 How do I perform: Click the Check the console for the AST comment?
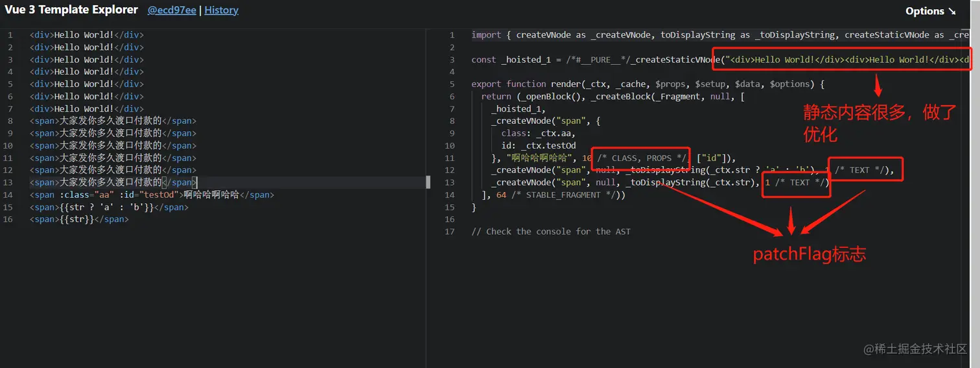[x=551, y=232]
